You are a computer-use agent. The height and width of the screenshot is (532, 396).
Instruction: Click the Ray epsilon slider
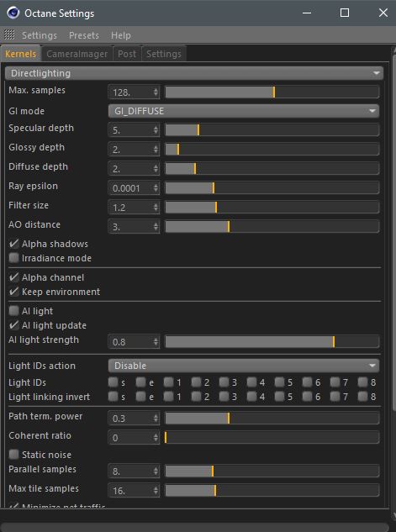coord(272,188)
